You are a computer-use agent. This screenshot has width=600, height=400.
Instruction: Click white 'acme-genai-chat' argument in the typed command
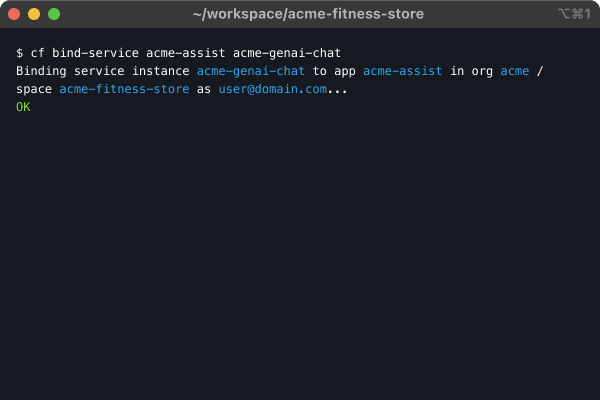coord(287,52)
